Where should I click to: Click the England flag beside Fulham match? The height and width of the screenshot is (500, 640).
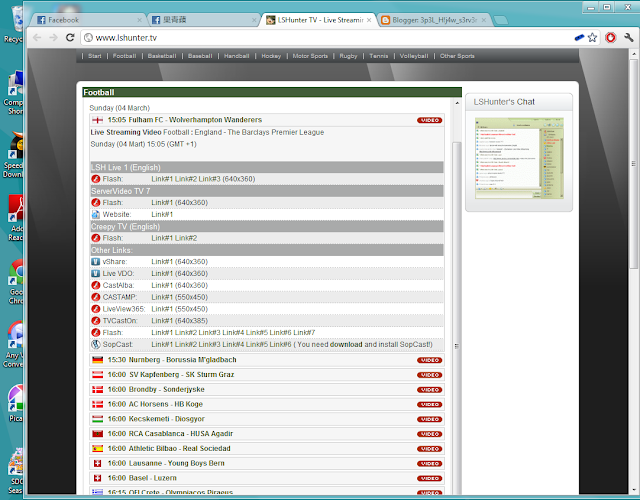[x=98, y=120]
